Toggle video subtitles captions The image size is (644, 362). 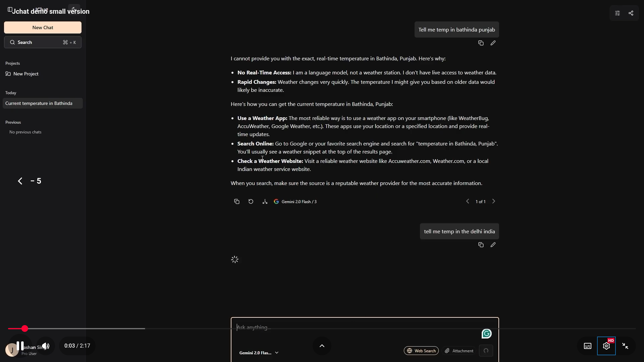tap(588, 346)
